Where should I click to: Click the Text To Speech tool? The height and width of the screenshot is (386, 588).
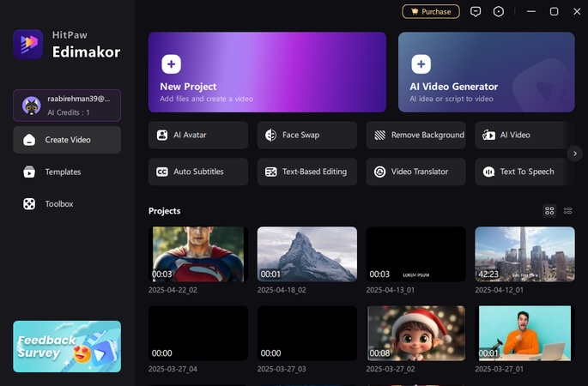[x=524, y=172]
